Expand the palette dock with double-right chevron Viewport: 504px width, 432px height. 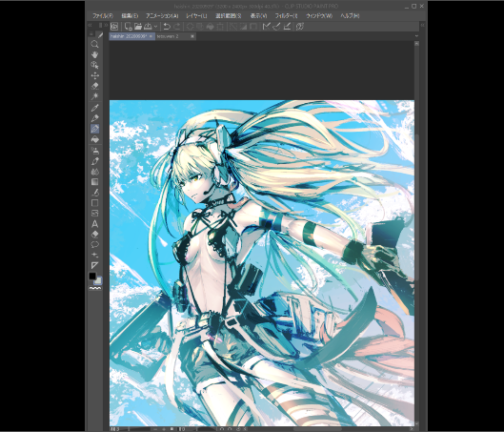[106, 25]
